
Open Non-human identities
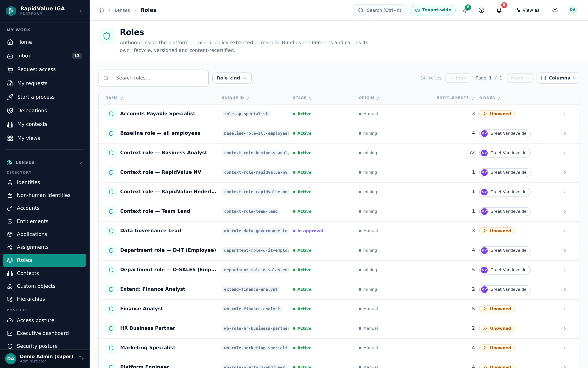[x=45, y=195]
